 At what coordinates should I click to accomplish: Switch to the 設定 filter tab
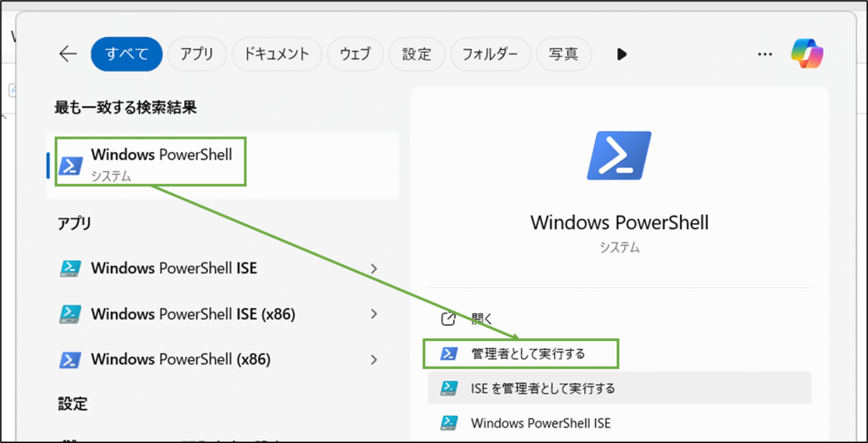coord(417,54)
